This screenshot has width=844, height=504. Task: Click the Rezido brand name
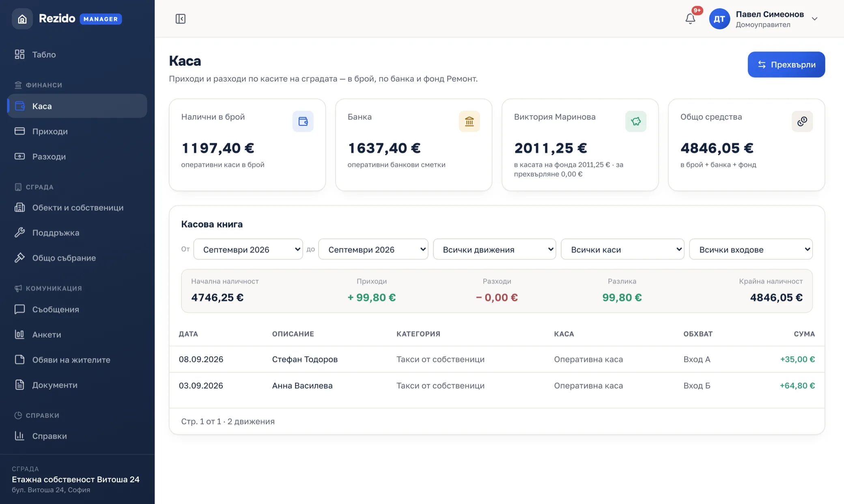pyautogui.click(x=57, y=19)
